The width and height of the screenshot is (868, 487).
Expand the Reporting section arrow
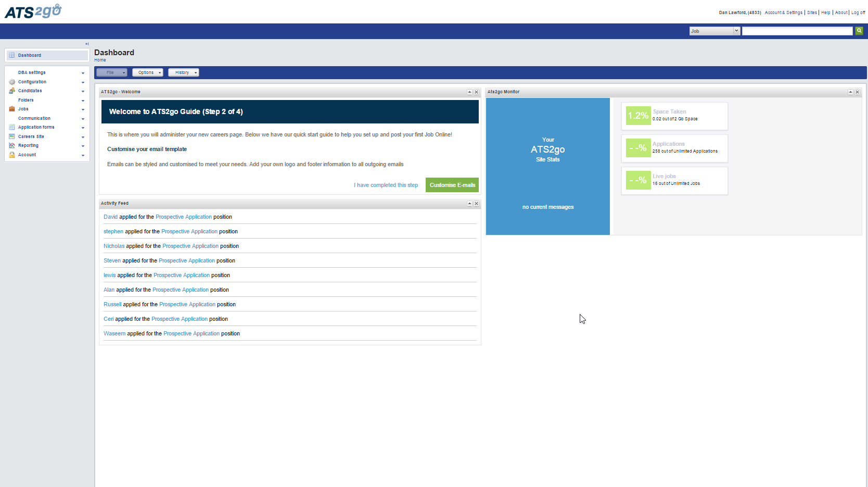click(x=83, y=146)
